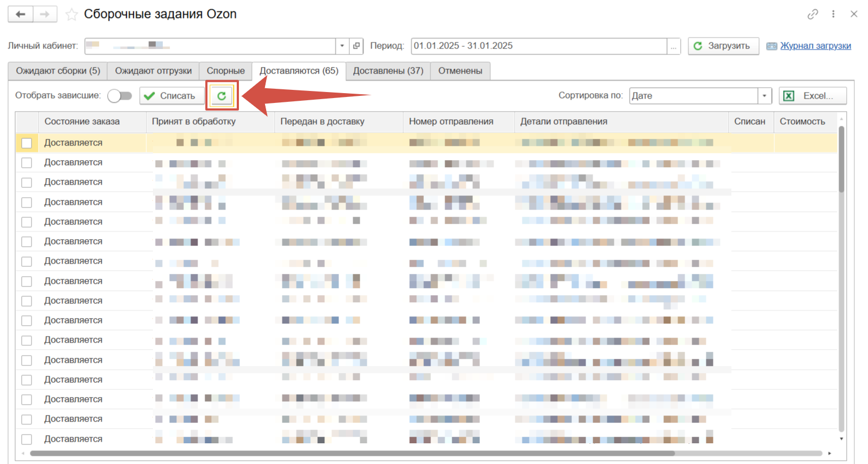Click the scroll-down arrow of the table

pyautogui.click(x=841, y=439)
